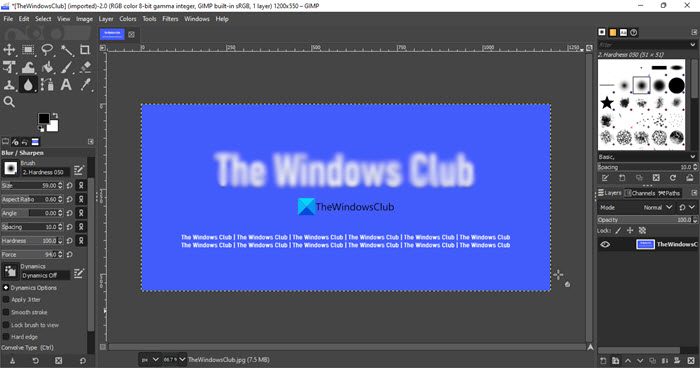Screen dimensions: 700x369
Task: Enable the Smooth stroke checkbox
Action: (6, 312)
